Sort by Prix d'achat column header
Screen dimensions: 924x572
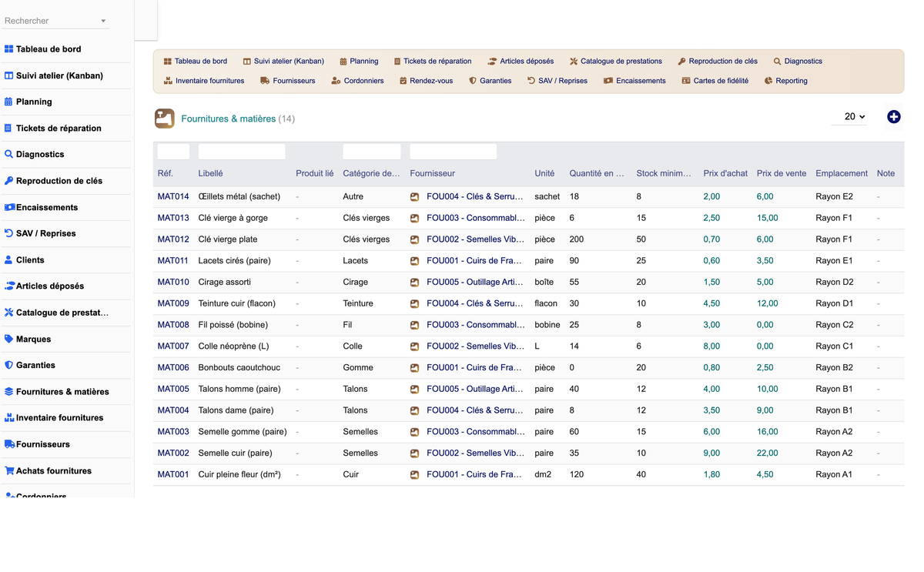(725, 174)
